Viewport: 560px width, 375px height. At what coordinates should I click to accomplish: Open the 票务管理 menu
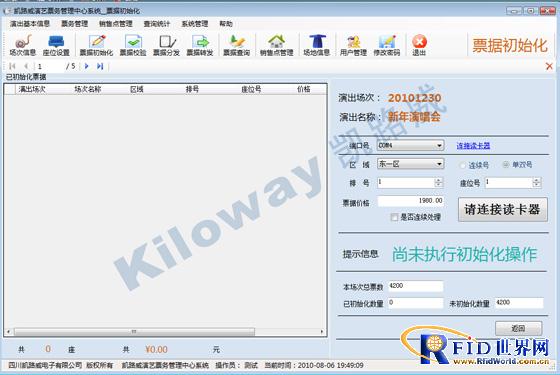click(x=74, y=24)
